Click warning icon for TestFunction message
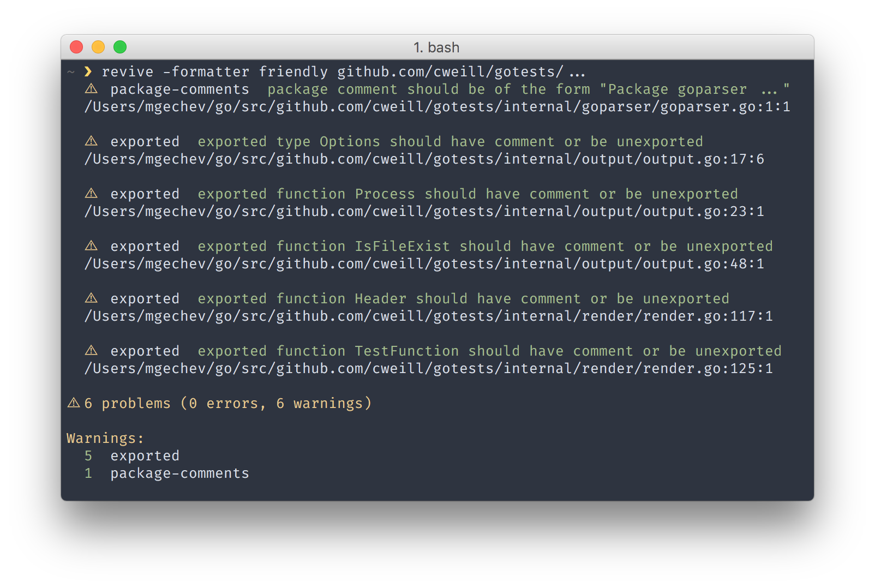Screen dimensions: 875x588 pos(91,351)
